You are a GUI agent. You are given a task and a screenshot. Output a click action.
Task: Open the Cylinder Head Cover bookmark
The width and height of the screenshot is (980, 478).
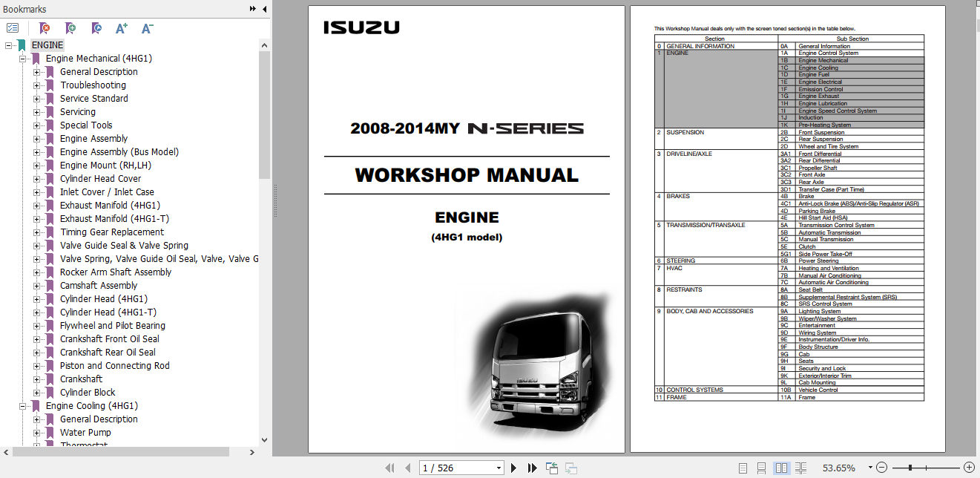tap(100, 179)
